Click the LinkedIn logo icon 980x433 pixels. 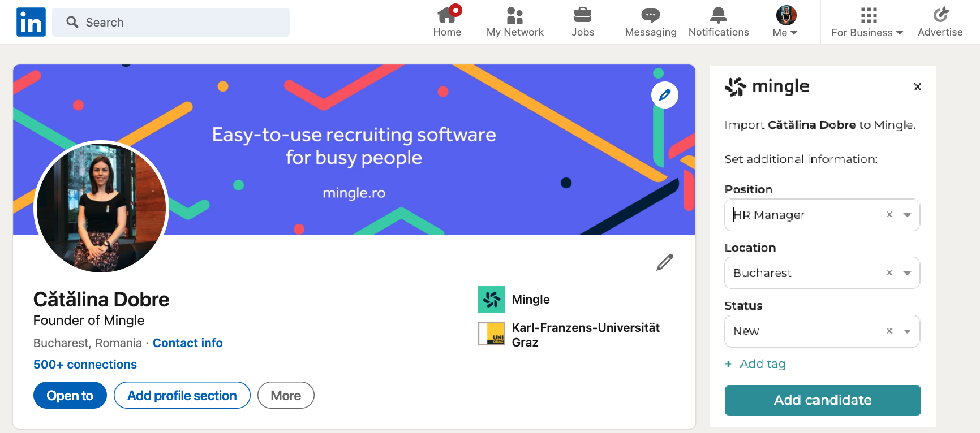pos(31,22)
